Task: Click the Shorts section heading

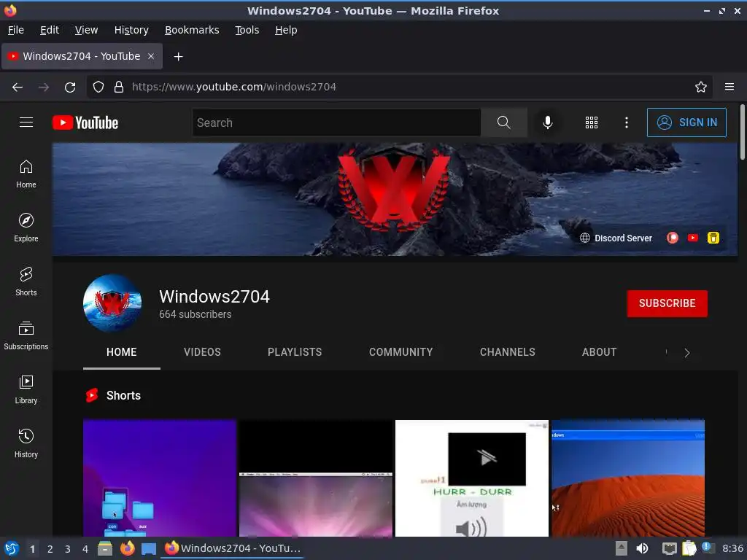Action: click(123, 395)
